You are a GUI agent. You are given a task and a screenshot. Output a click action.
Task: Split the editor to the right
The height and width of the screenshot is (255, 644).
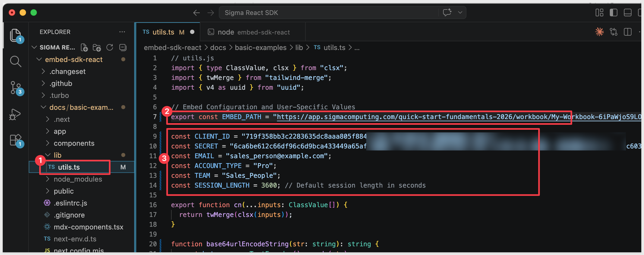[627, 32]
